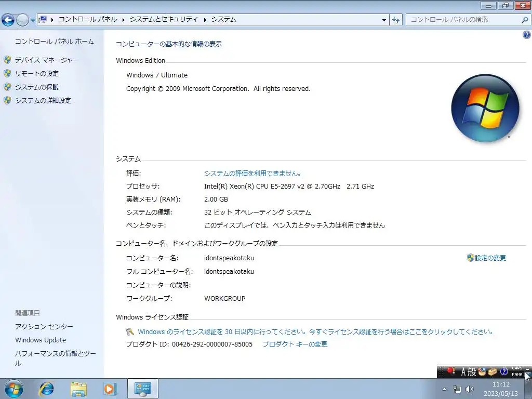This screenshot has height=399, width=532.
Task: Click the shield icon beside リモートの設定
Action: (7, 73)
